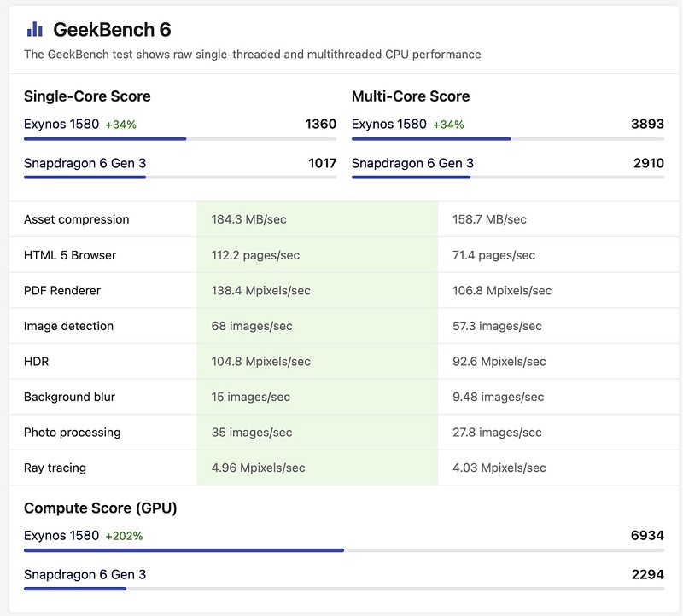Viewport: 683px width, 616px height.
Task: Select the HDR row label
Action: 36,362
